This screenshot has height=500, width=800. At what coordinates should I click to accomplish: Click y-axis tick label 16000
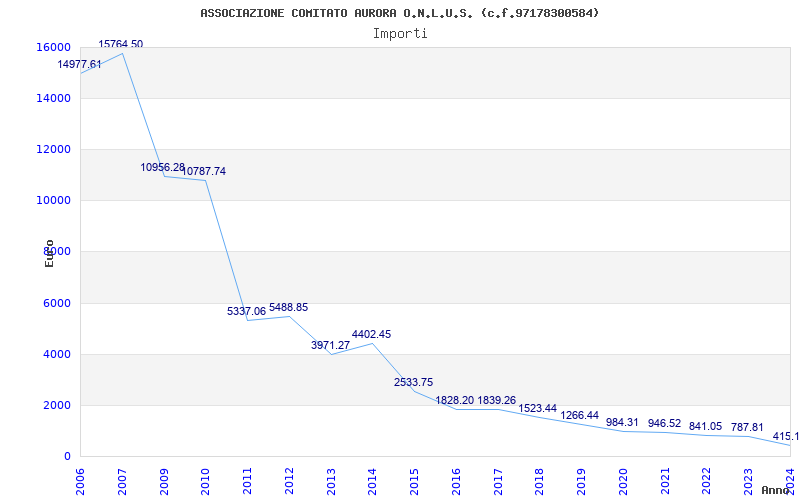click(53, 47)
